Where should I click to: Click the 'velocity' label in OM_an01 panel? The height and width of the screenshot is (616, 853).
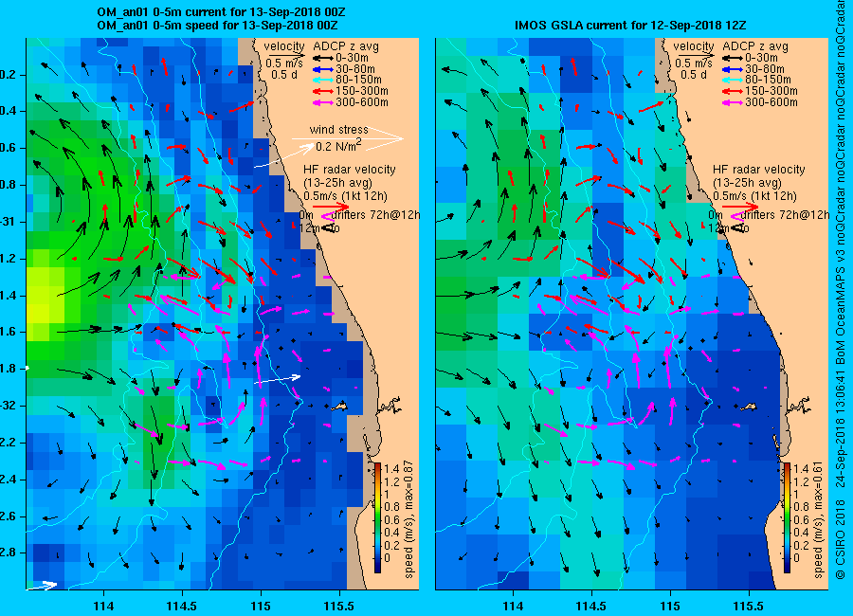tap(284, 46)
